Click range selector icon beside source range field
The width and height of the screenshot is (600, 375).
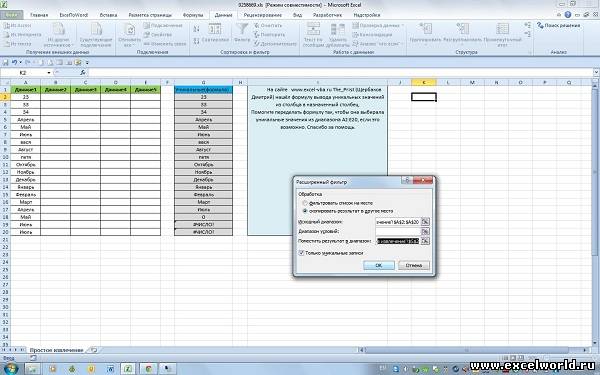(425, 222)
